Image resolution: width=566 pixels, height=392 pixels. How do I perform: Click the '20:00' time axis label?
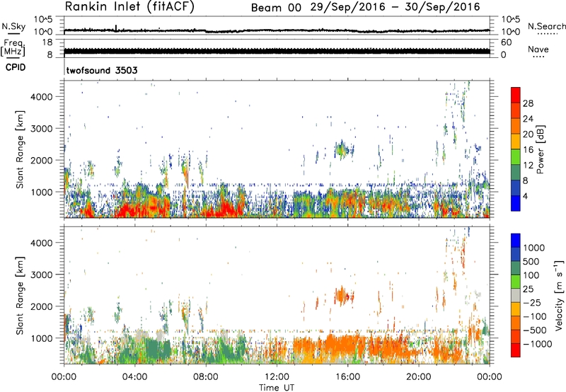point(419,377)
